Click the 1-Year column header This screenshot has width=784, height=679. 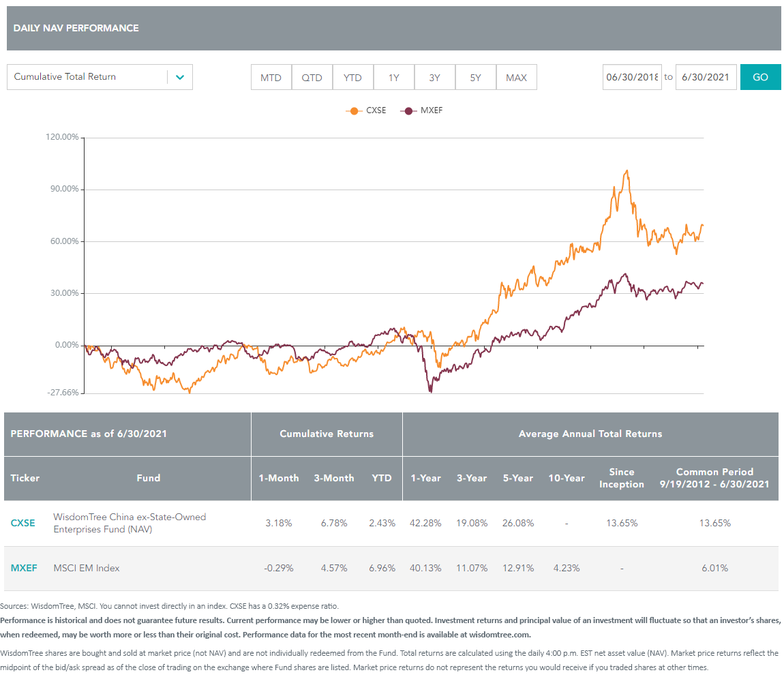click(x=425, y=478)
